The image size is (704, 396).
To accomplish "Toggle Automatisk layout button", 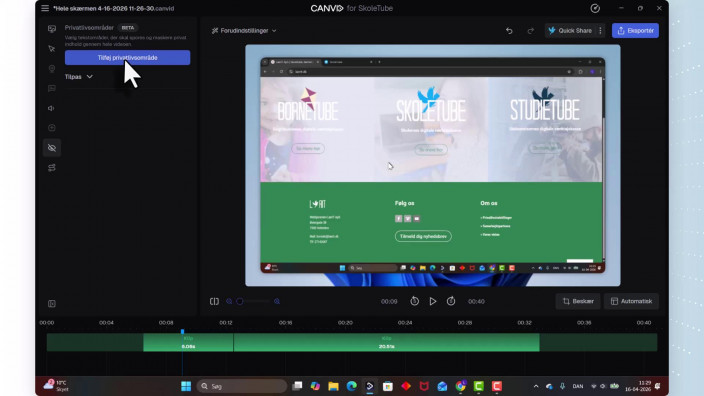I will tap(631, 301).
